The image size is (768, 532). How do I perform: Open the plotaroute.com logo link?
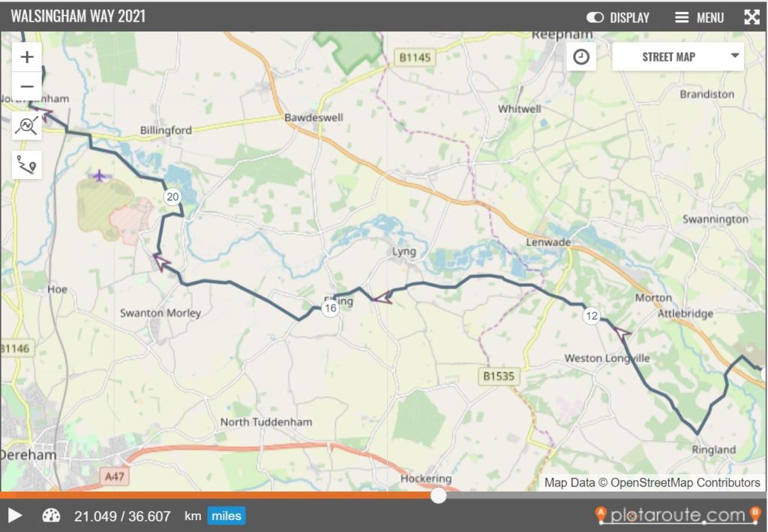(x=678, y=515)
